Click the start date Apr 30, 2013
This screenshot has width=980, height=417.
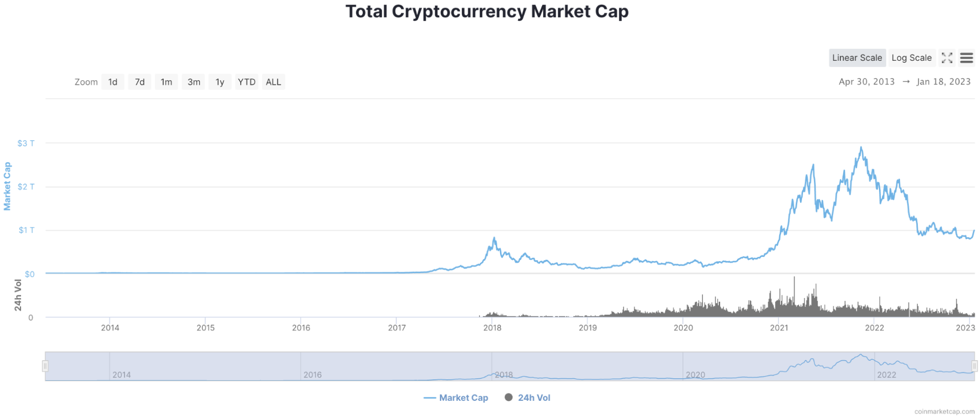(866, 82)
